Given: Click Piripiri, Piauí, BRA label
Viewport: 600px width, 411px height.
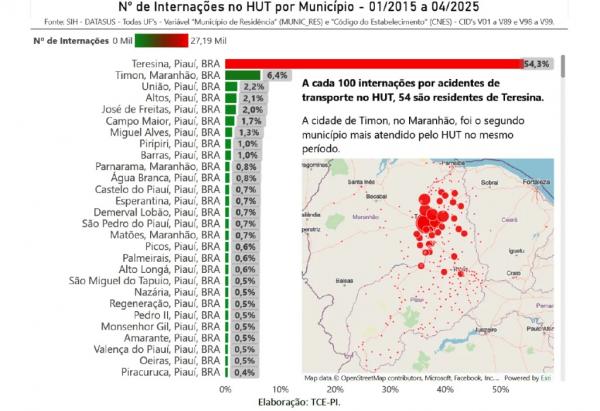Looking at the screenshot, I should (x=180, y=144).
